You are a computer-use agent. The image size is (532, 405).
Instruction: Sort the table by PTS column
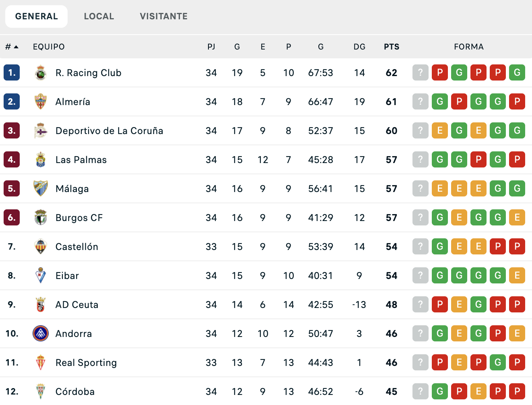point(391,46)
